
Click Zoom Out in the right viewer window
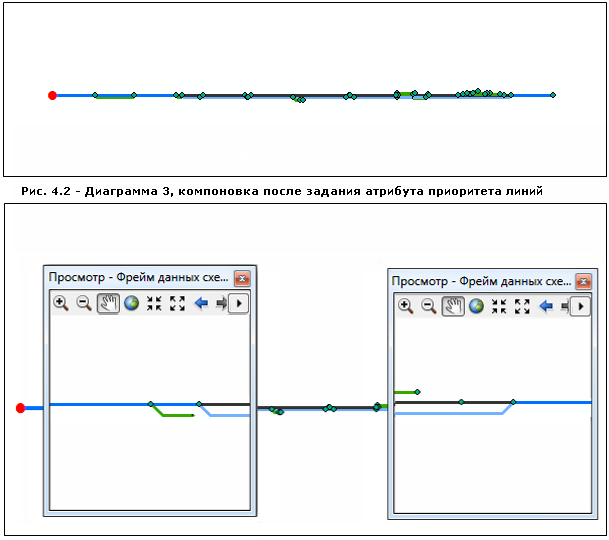[x=428, y=306]
